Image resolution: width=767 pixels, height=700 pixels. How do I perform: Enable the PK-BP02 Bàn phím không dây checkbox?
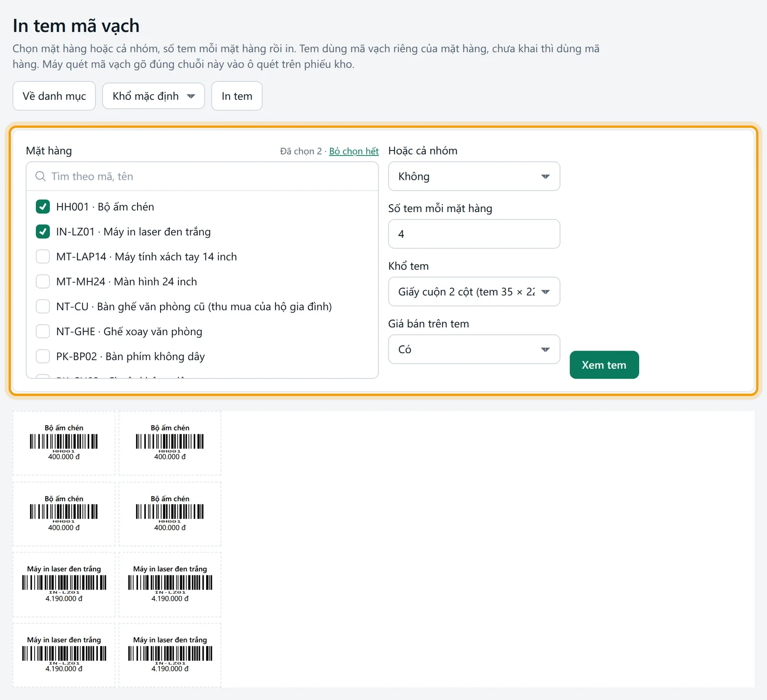(x=43, y=356)
